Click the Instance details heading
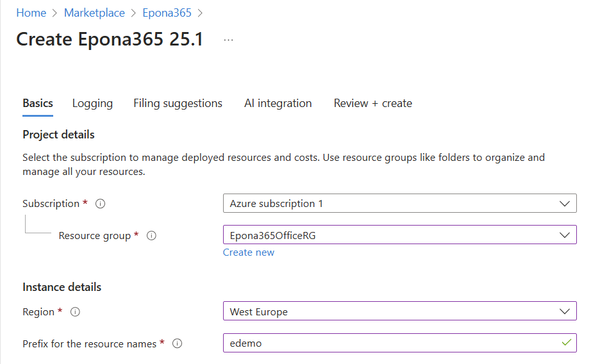This screenshot has width=591, height=364. (x=62, y=287)
